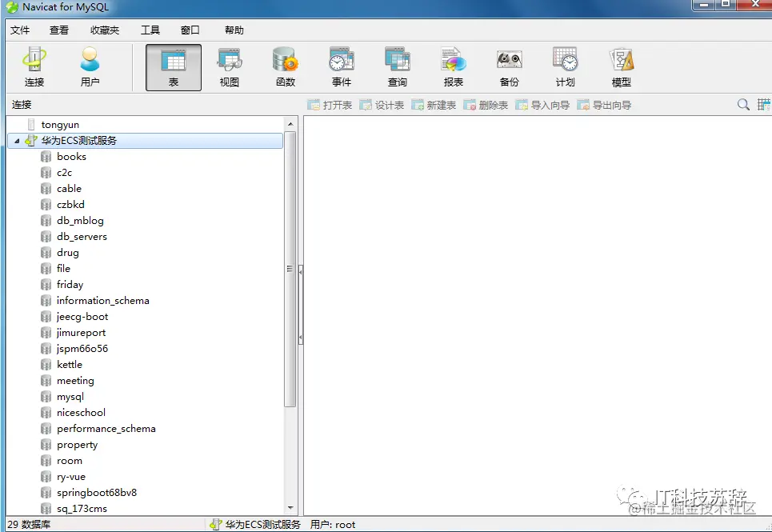This screenshot has height=532, width=772.
Task: Select the jeecg-boot database
Action: tap(82, 317)
